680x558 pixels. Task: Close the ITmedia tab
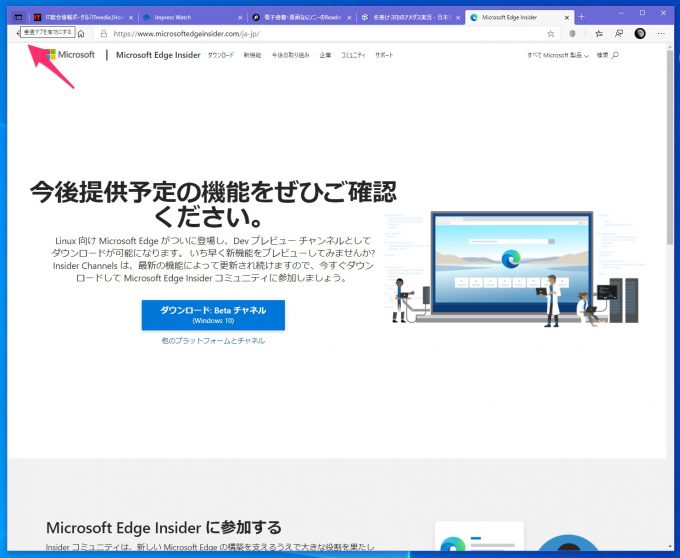(x=131, y=18)
